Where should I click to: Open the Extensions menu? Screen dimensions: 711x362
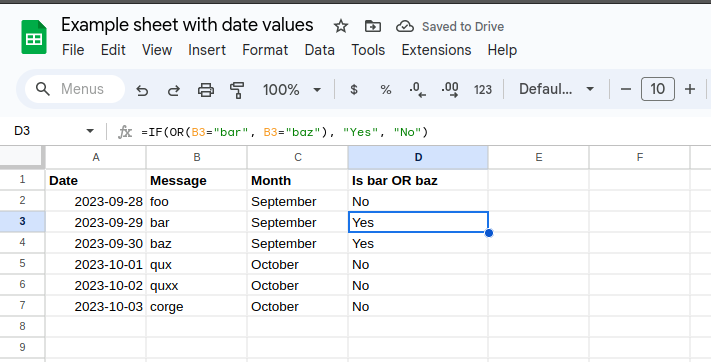point(436,50)
